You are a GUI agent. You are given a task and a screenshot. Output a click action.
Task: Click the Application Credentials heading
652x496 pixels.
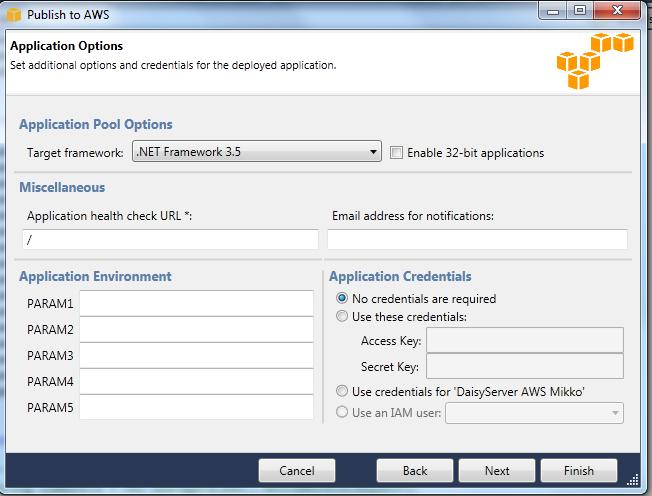(x=400, y=276)
